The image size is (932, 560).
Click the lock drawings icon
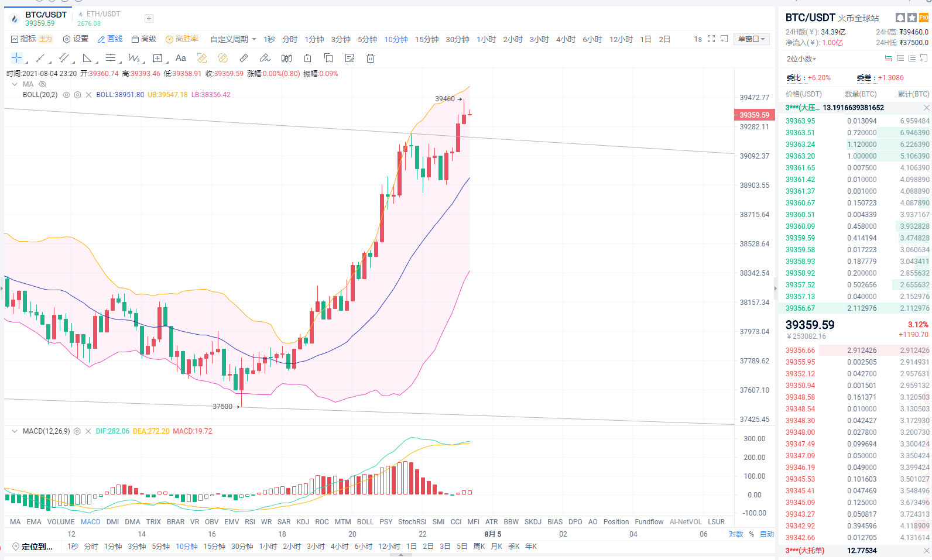coord(307,58)
